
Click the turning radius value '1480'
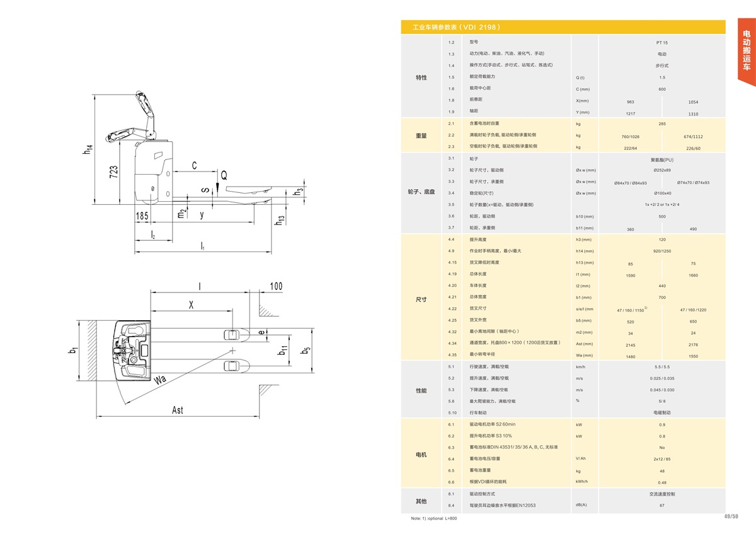(631, 357)
